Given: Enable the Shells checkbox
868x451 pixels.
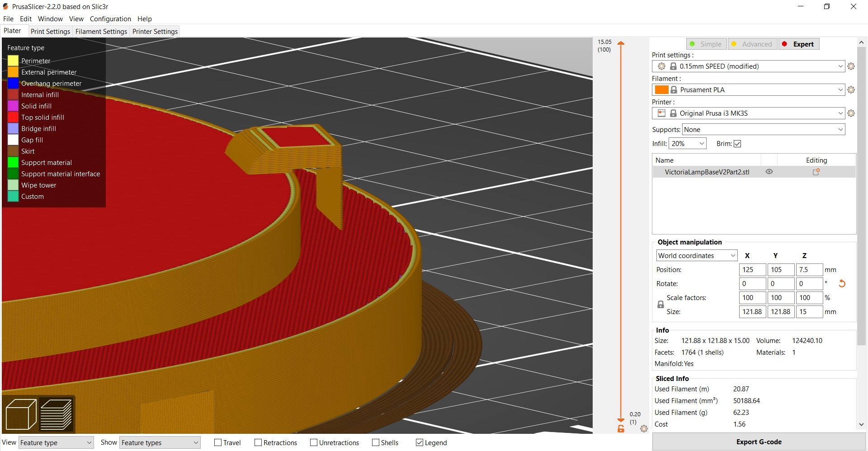Looking at the screenshot, I should (376, 443).
